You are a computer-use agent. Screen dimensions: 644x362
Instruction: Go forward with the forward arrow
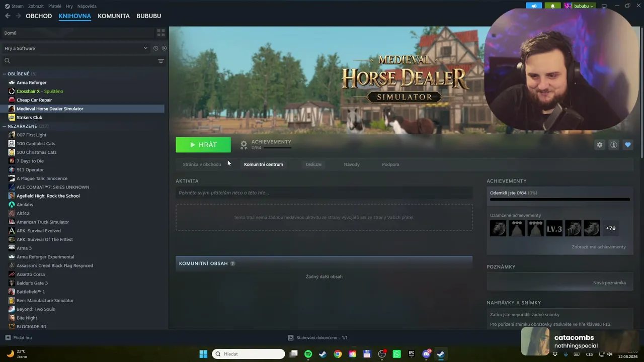(x=19, y=16)
